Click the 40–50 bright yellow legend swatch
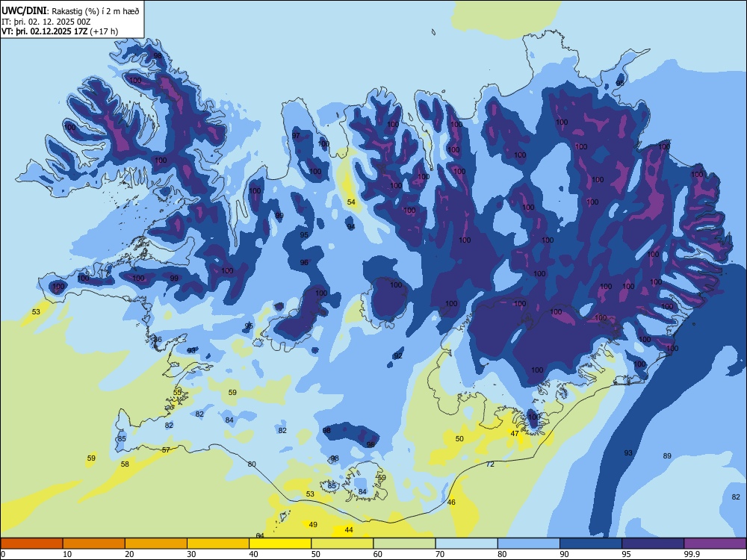The height and width of the screenshot is (560, 747). tap(280, 544)
